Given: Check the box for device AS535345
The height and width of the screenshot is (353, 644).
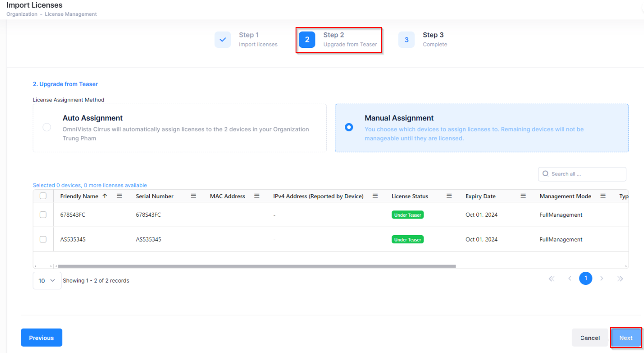Looking at the screenshot, I should click(x=43, y=239).
